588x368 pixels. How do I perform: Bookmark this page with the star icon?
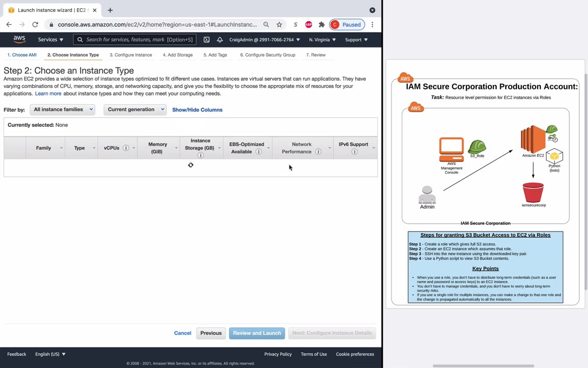[279, 25]
